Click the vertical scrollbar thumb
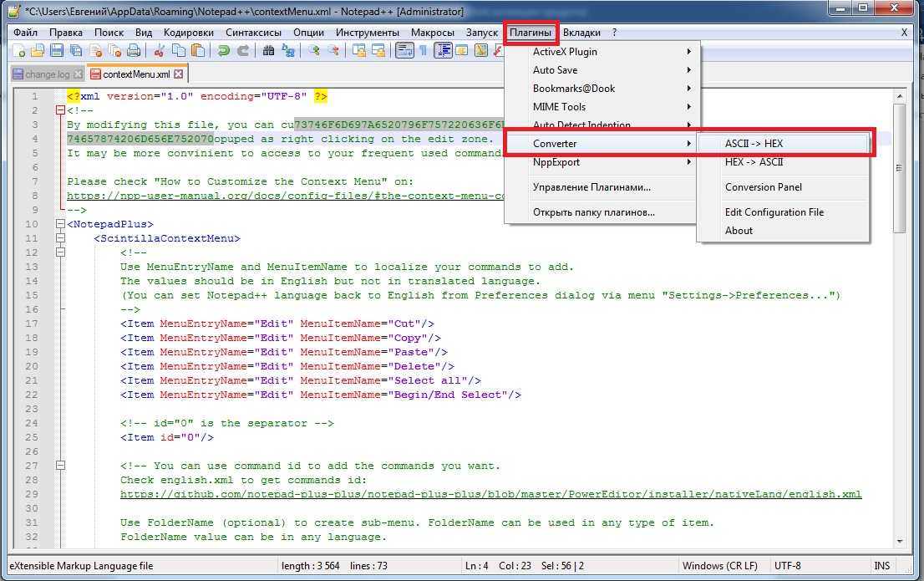The image size is (924, 581). (899, 167)
